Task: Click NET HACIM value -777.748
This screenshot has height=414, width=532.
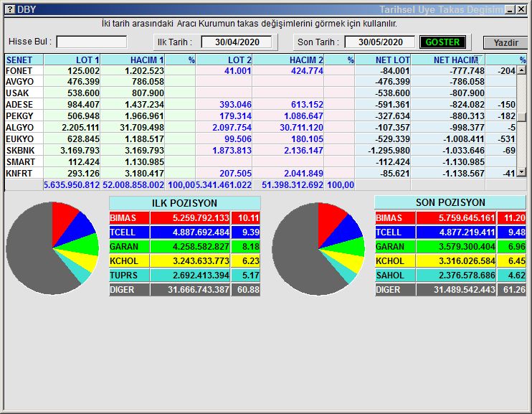Action: (x=467, y=70)
